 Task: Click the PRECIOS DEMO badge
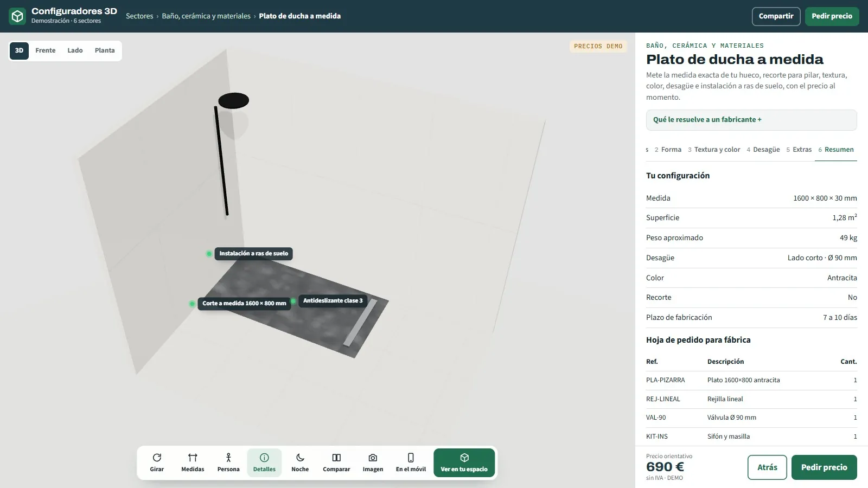(x=598, y=46)
